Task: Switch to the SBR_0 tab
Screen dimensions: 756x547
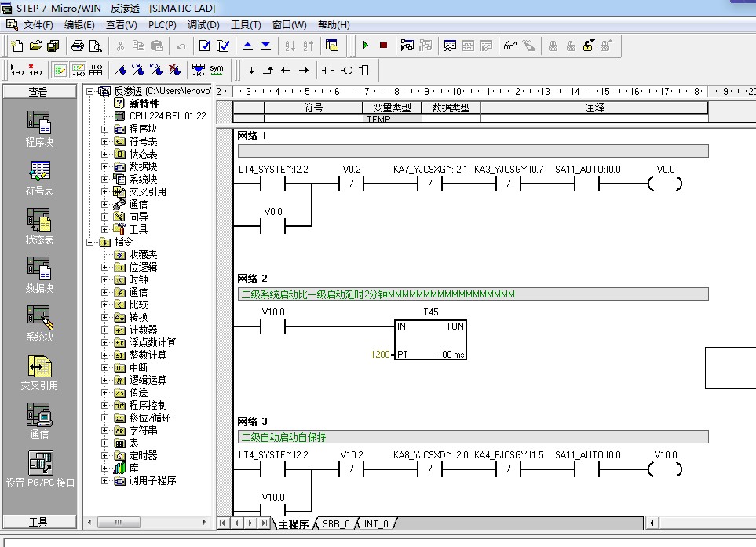Action: pyautogui.click(x=336, y=524)
